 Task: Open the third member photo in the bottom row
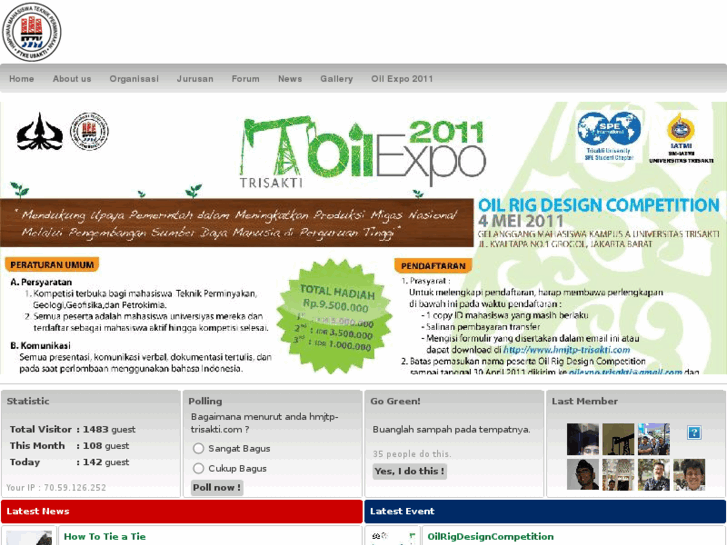654,474
